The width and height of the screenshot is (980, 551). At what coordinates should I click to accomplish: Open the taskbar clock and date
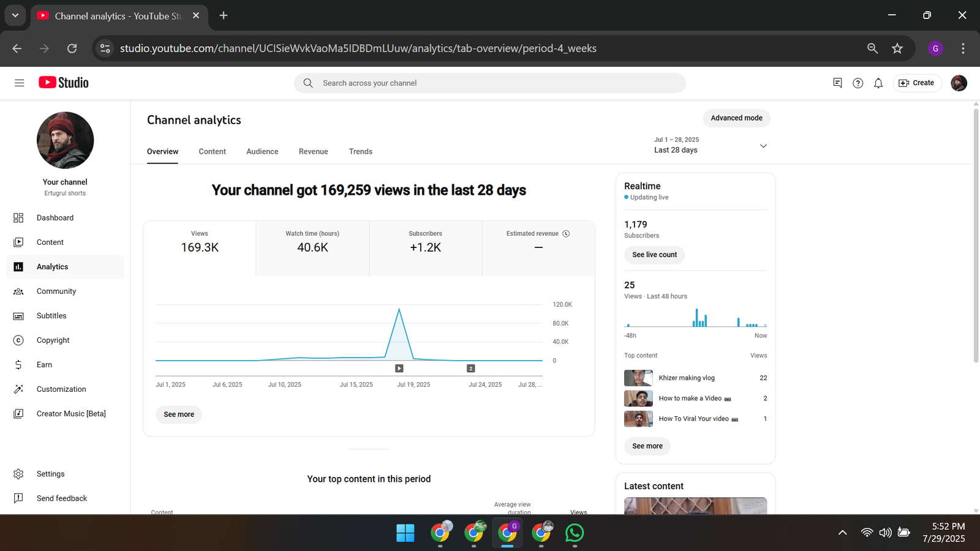point(944,533)
